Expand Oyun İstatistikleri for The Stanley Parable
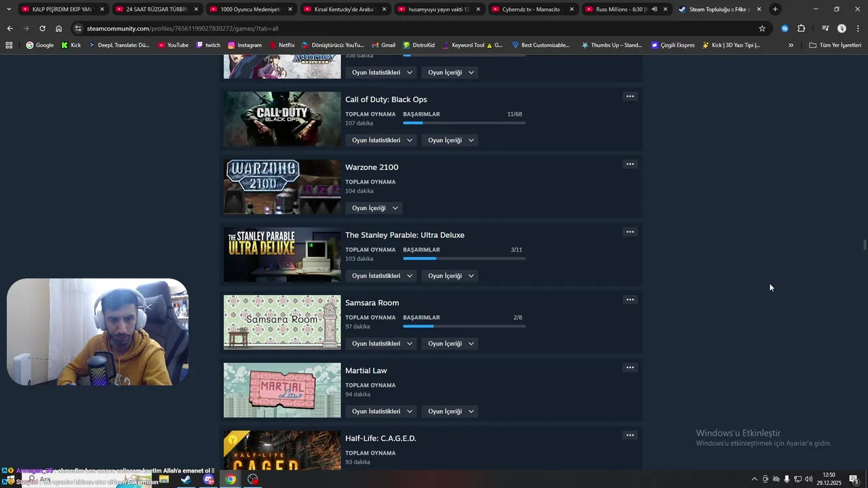The image size is (868, 488). pos(382,276)
